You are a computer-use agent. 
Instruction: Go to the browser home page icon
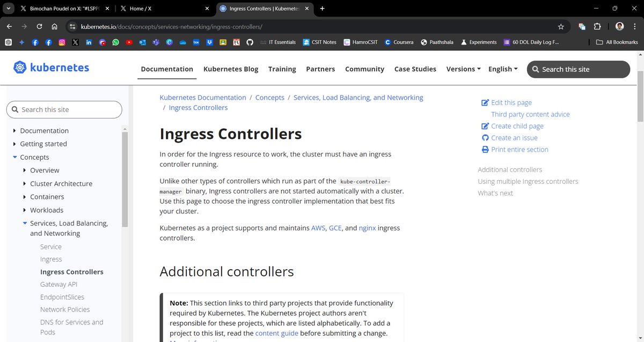click(x=54, y=26)
